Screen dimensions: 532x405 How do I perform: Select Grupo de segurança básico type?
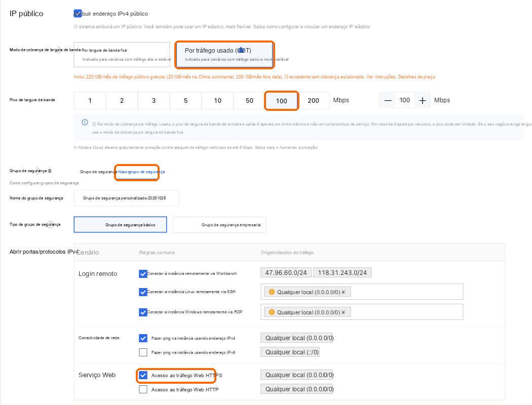(x=120, y=225)
